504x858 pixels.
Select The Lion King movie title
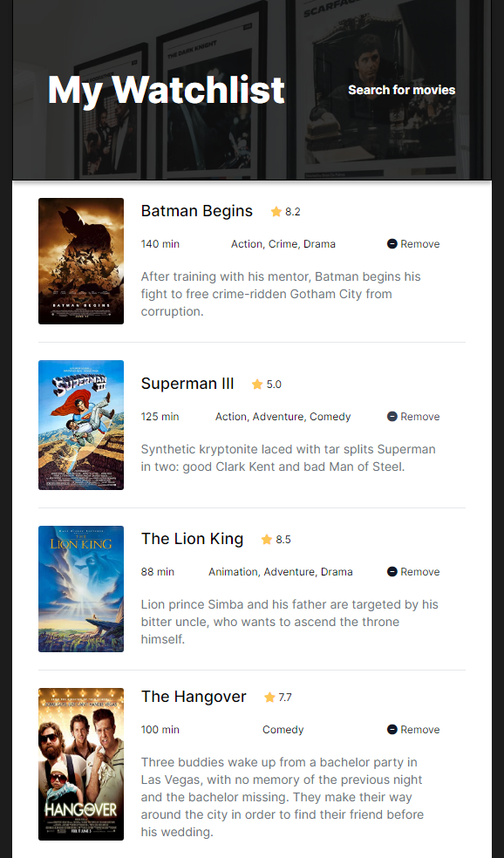(192, 539)
